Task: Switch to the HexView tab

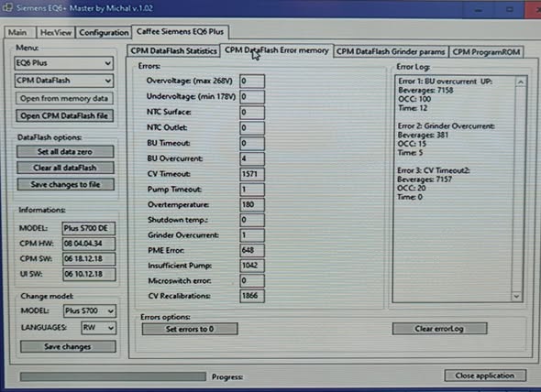Action: [x=56, y=32]
